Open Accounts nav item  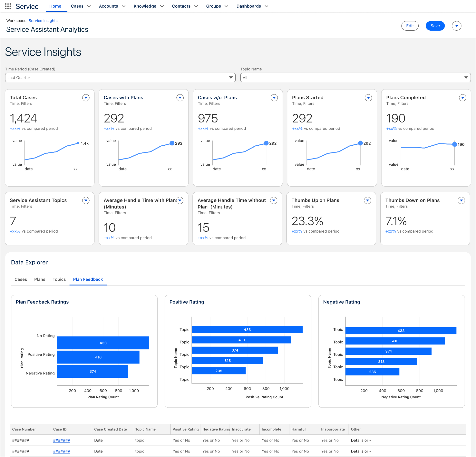109,6
